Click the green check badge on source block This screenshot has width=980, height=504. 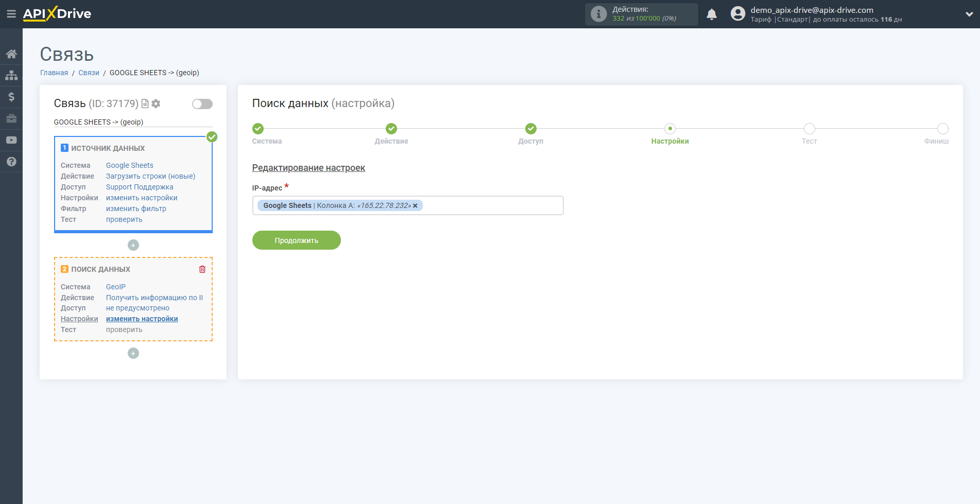212,137
